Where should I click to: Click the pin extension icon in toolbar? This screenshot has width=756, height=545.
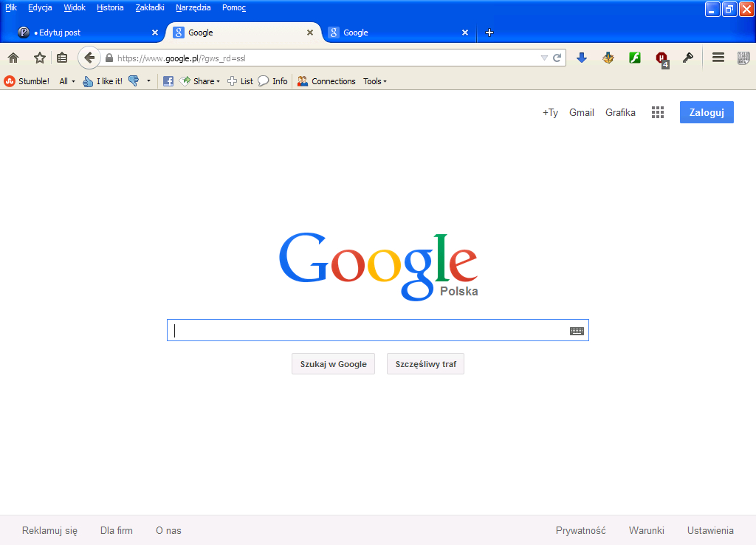688,58
